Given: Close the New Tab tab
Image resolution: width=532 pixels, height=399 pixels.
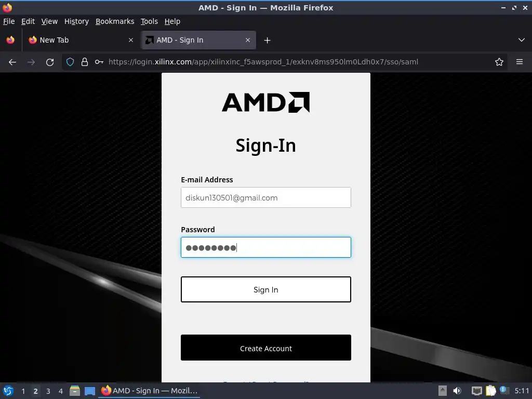Looking at the screenshot, I should [x=130, y=40].
